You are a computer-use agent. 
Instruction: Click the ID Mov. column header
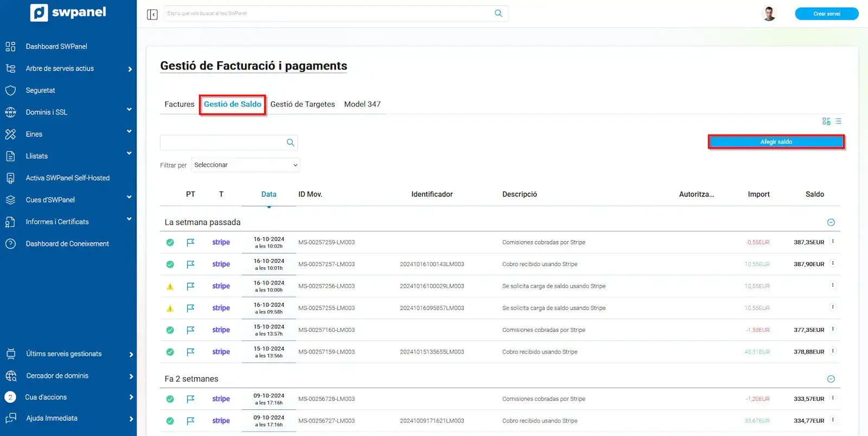(x=310, y=194)
